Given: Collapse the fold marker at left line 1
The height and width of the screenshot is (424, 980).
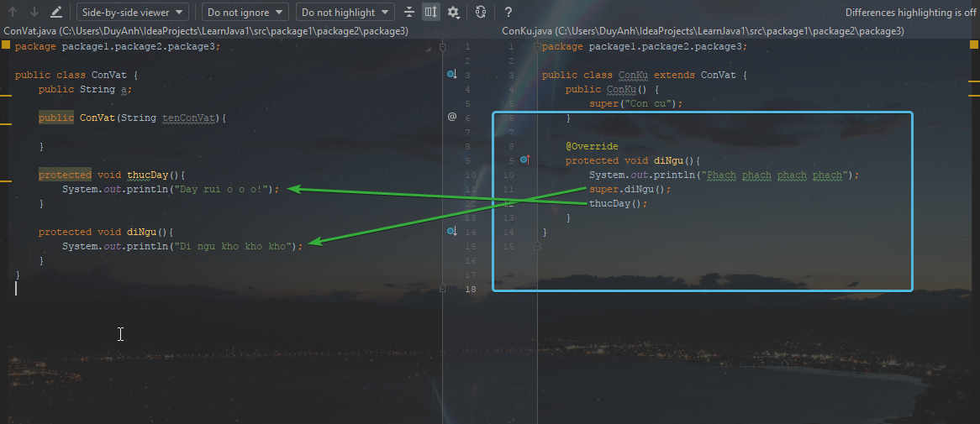Looking at the screenshot, I should (x=443, y=47).
